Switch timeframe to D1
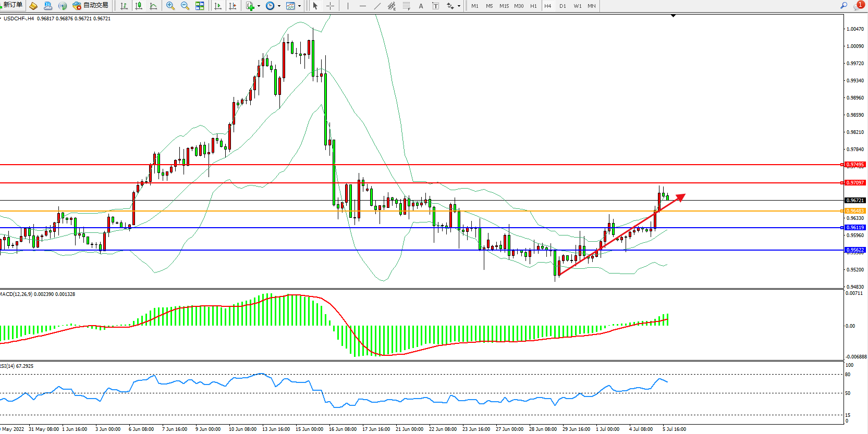This screenshot has height=434, width=868. tap(563, 6)
